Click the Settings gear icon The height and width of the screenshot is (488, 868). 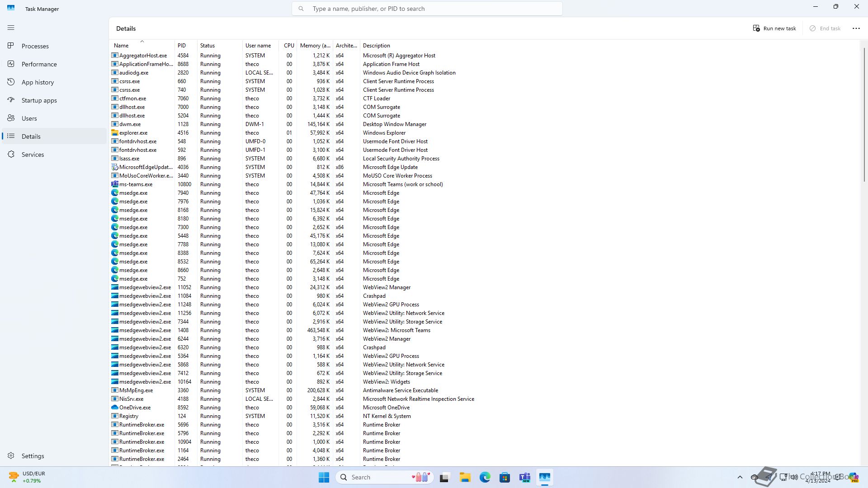[x=11, y=455]
